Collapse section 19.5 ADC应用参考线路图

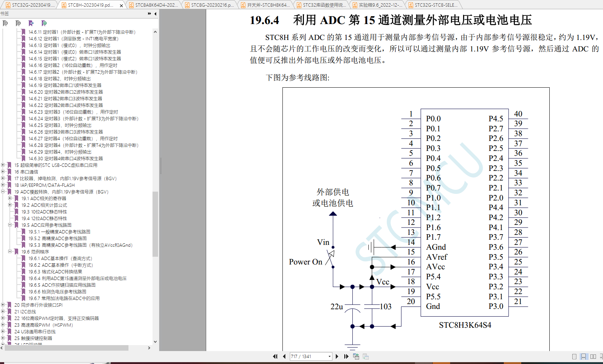click(10, 225)
